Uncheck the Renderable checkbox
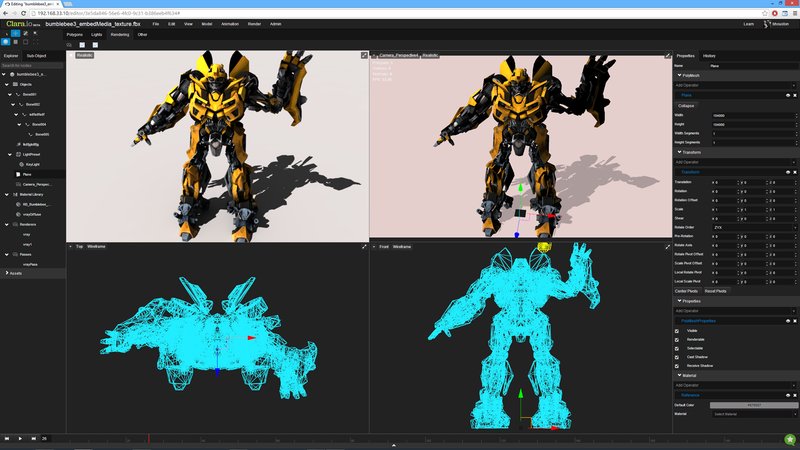The image size is (800, 450). click(x=677, y=340)
